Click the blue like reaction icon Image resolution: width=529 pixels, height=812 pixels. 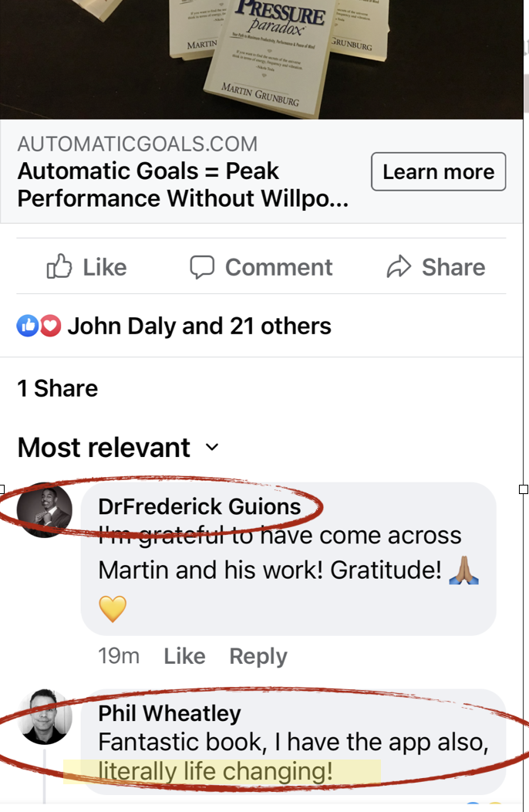tap(28, 326)
